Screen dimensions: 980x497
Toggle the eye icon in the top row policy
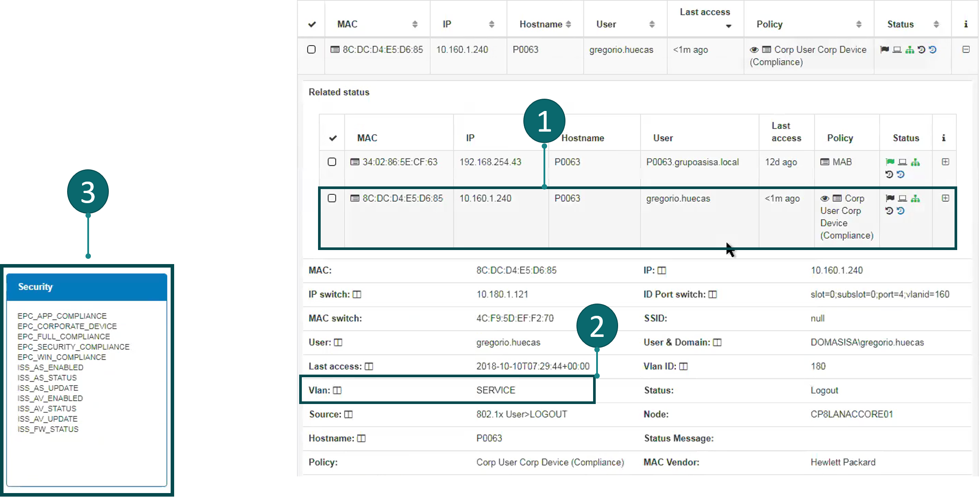pos(754,50)
